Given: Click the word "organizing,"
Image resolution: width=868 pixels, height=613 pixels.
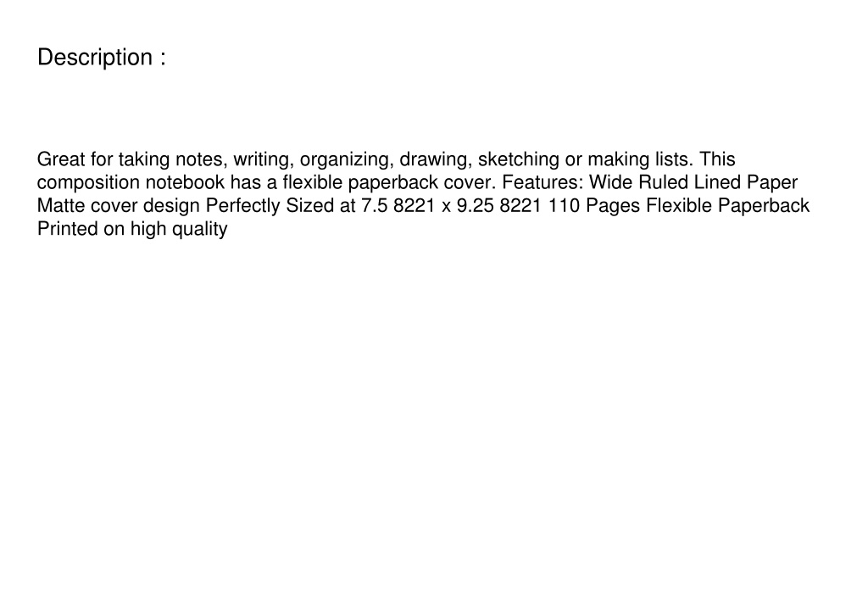Looking at the screenshot, I should click(347, 159).
